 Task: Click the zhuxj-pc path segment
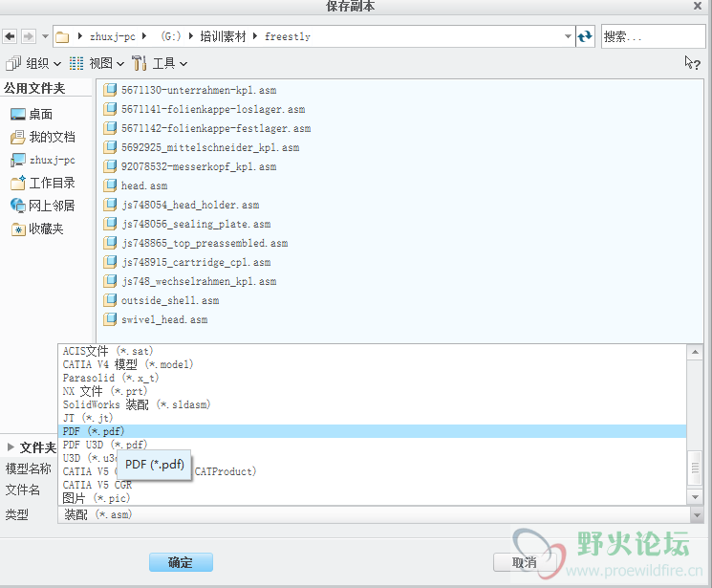113,36
